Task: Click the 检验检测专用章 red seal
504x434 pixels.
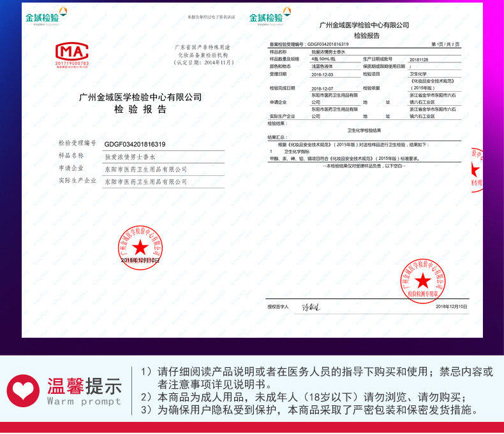Action: point(423,281)
